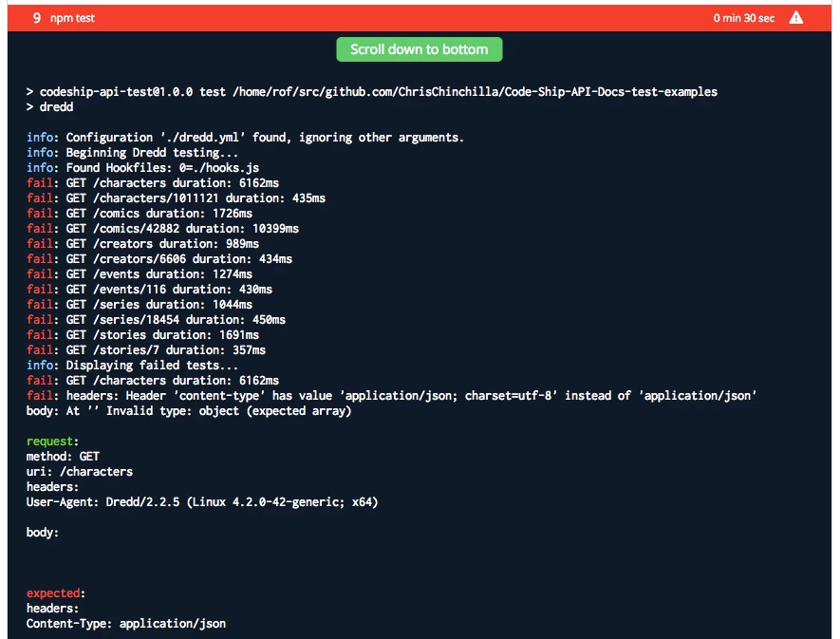The width and height of the screenshot is (840, 639).
Task: Click the step number 9 label
Action: pyautogui.click(x=36, y=18)
